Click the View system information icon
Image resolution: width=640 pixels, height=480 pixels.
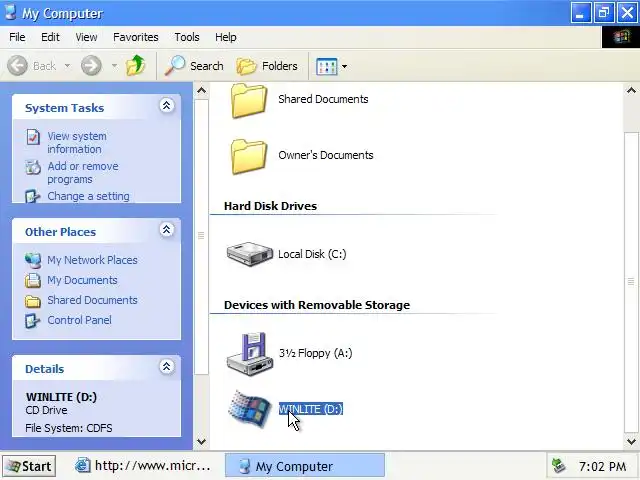click(x=33, y=137)
